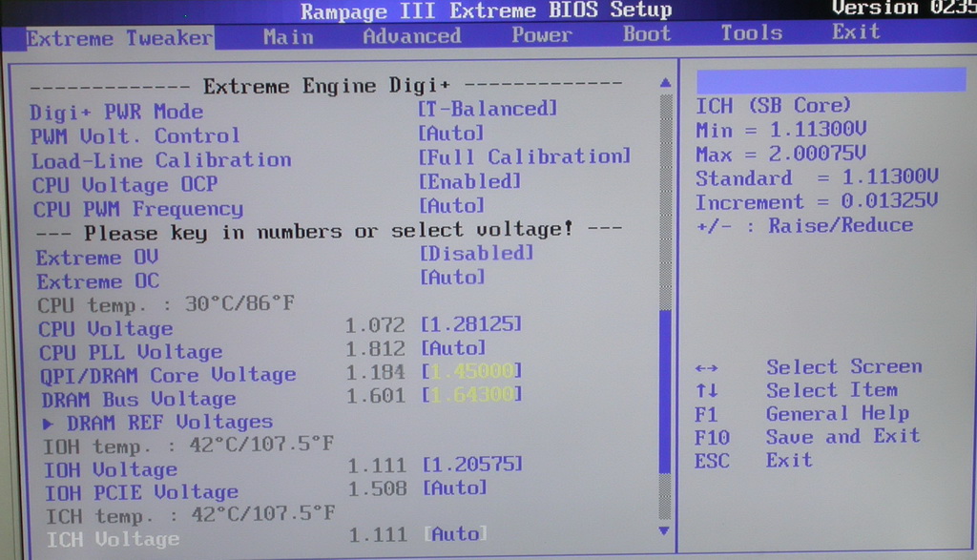Switch to the Tools tab

[752, 31]
